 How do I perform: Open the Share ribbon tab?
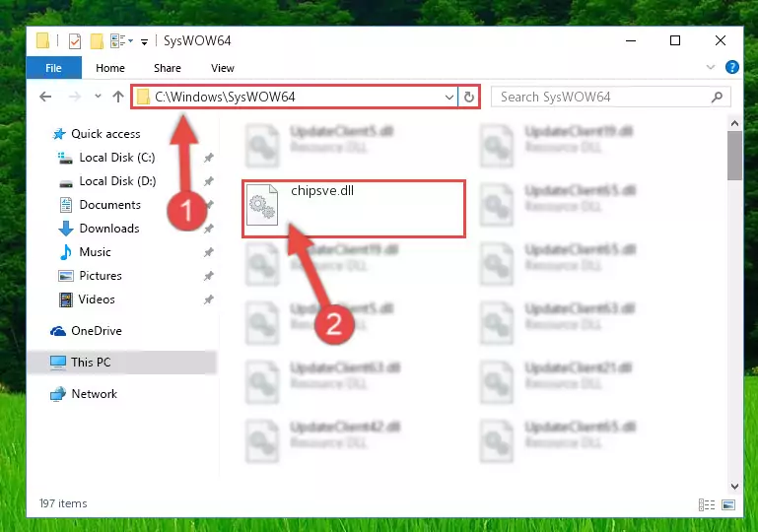168,68
